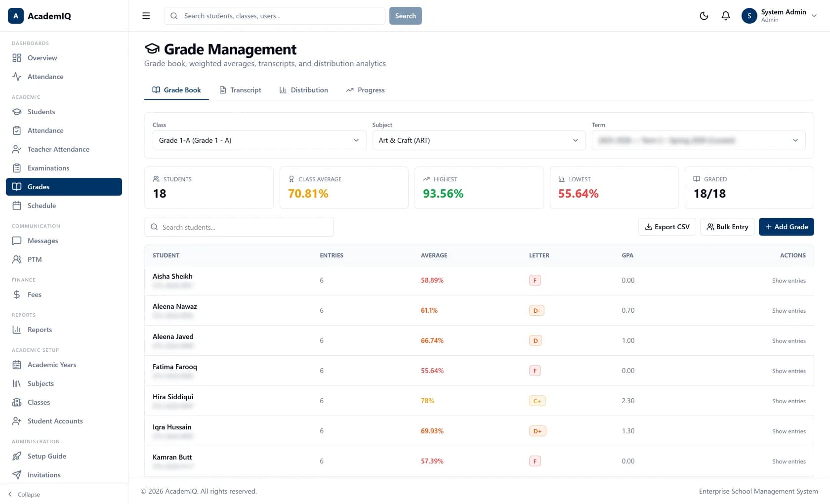Open Messages in Communication section

click(x=64, y=241)
